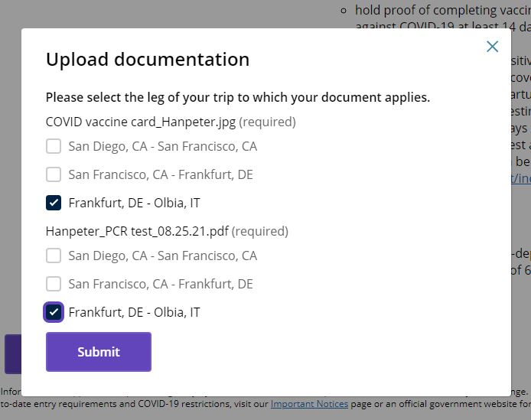Click the partially hidden link behind dialog's right edge
Viewport: 531px width, 420px height.
tap(521, 178)
